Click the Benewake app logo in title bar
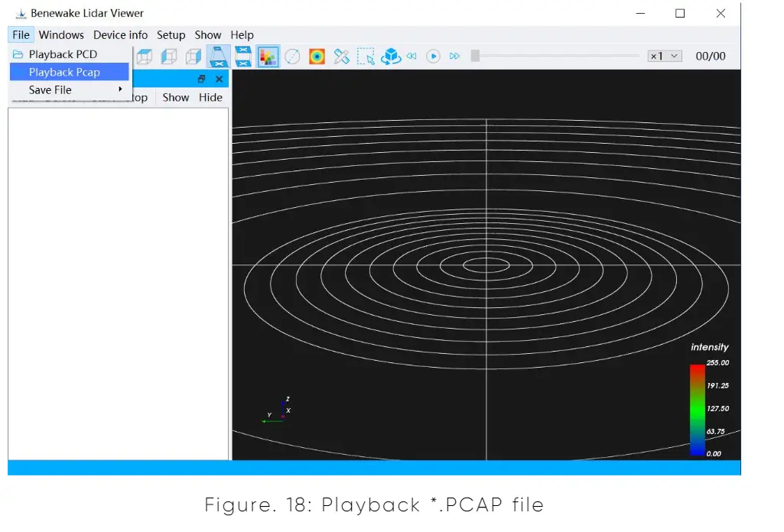This screenshot has width=784, height=532. click(x=21, y=14)
